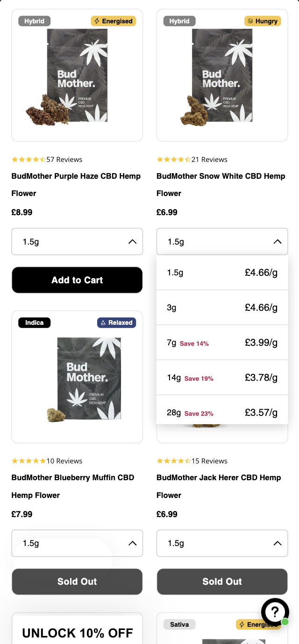The height and width of the screenshot is (644, 299).
Task: Choose 28g Save 23% option
Action: tap(222, 413)
